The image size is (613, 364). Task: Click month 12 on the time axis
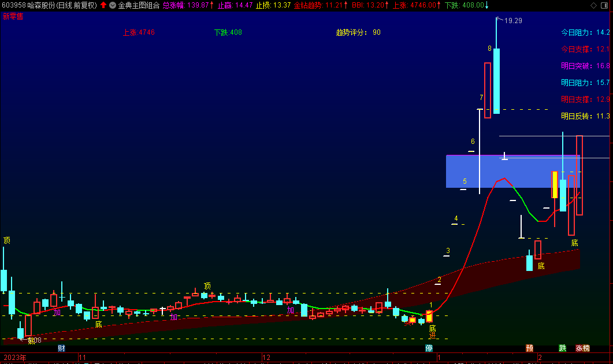(266, 357)
